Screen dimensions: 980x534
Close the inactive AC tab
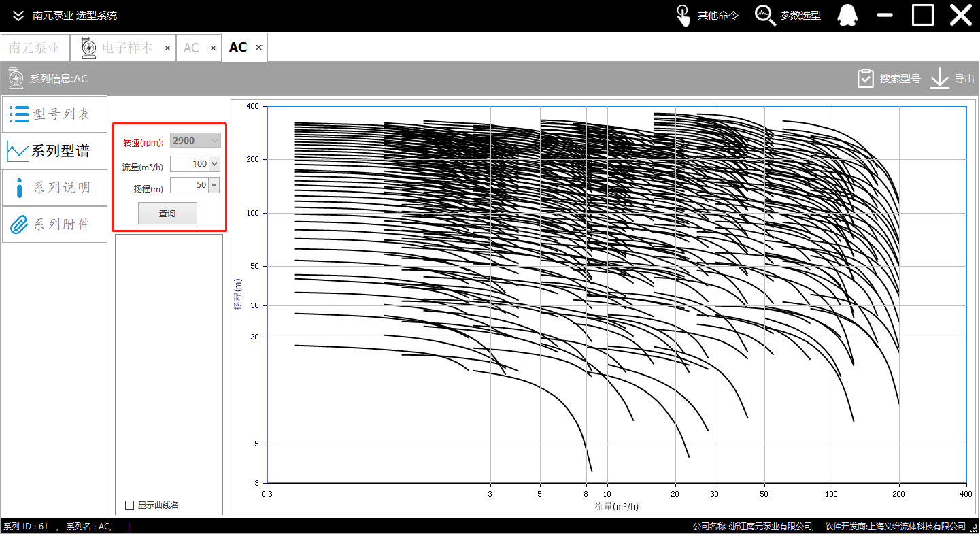pos(213,48)
